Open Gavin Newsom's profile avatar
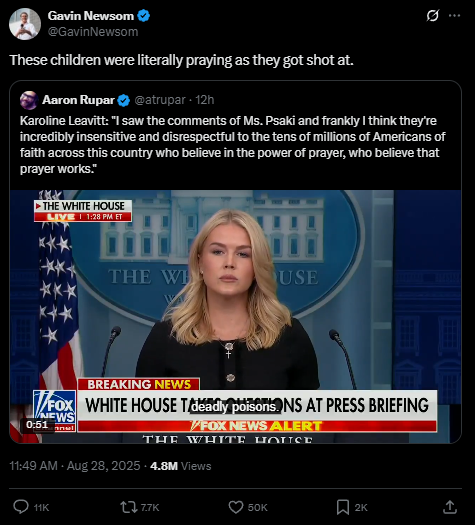The height and width of the screenshot is (525, 475). click(x=25, y=24)
